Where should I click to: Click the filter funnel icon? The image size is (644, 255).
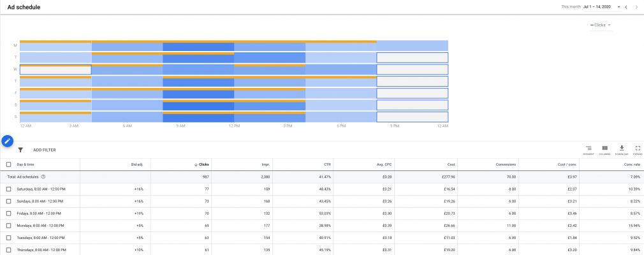(20, 150)
